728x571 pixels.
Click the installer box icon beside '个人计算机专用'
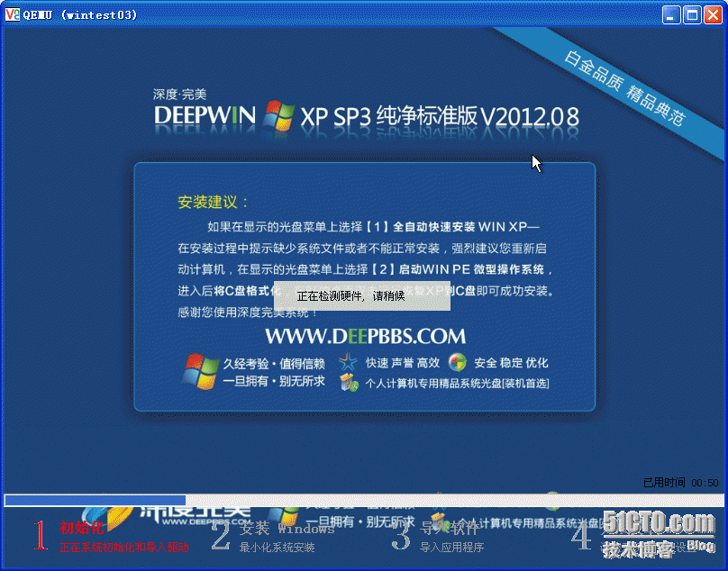click(x=350, y=383)
